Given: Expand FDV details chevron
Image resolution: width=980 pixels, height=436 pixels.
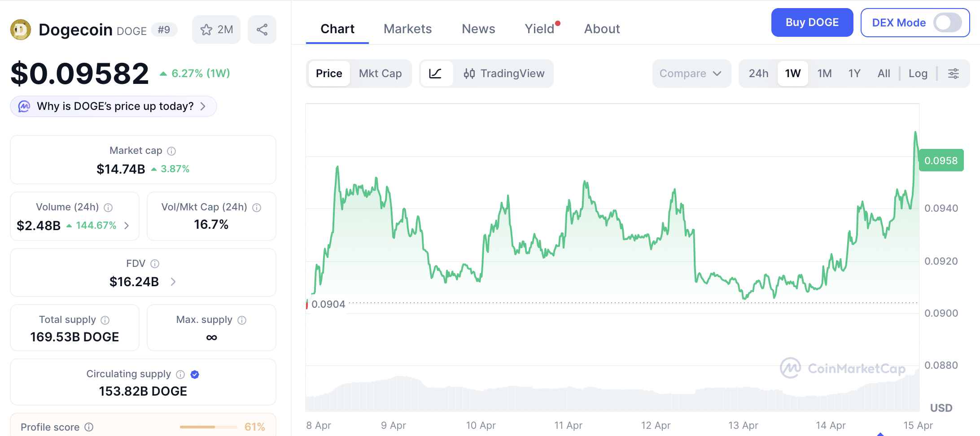Looking at the screenshot, I should coord(173,282).
